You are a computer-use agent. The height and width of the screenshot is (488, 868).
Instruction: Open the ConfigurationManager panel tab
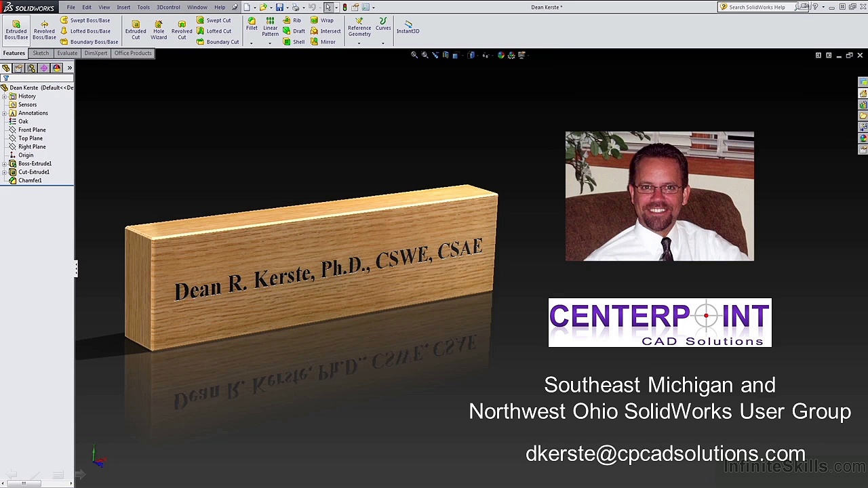(31, 68)
